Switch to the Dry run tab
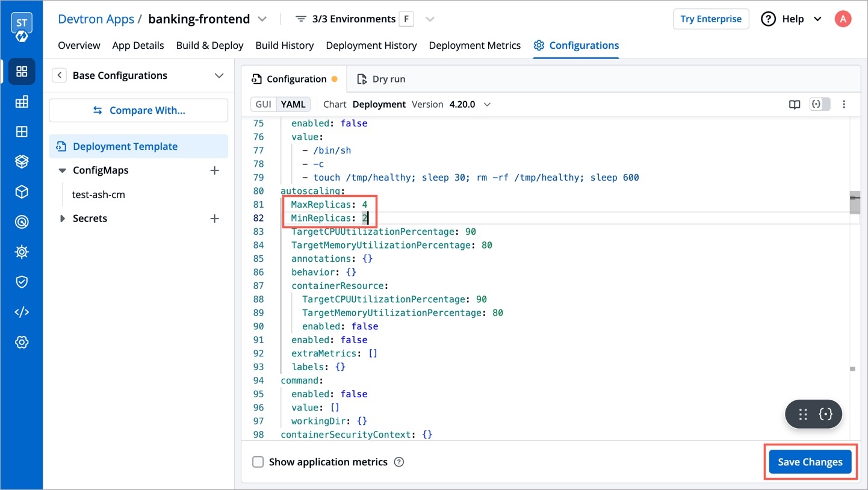This screenshot has height=490, width=868. coord(381,79)
